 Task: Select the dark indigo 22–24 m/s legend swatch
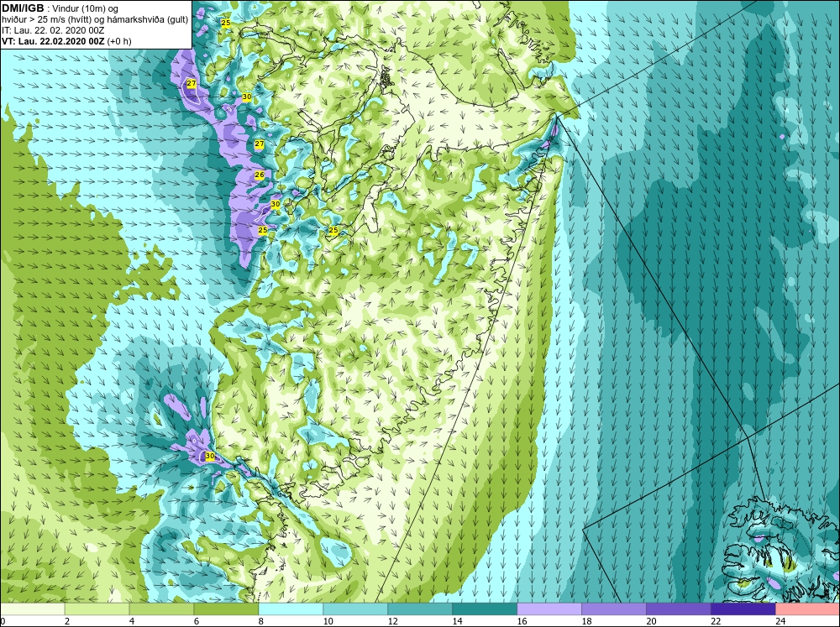pyautogui.click(x=743, y=609)
